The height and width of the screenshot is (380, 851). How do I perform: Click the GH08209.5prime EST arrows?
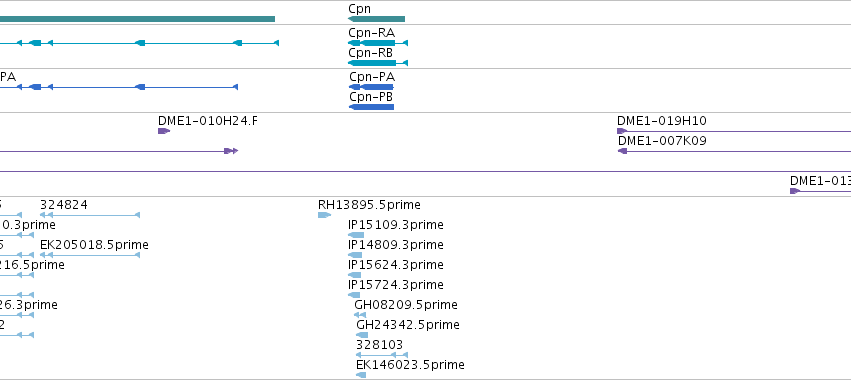point(360,315)
